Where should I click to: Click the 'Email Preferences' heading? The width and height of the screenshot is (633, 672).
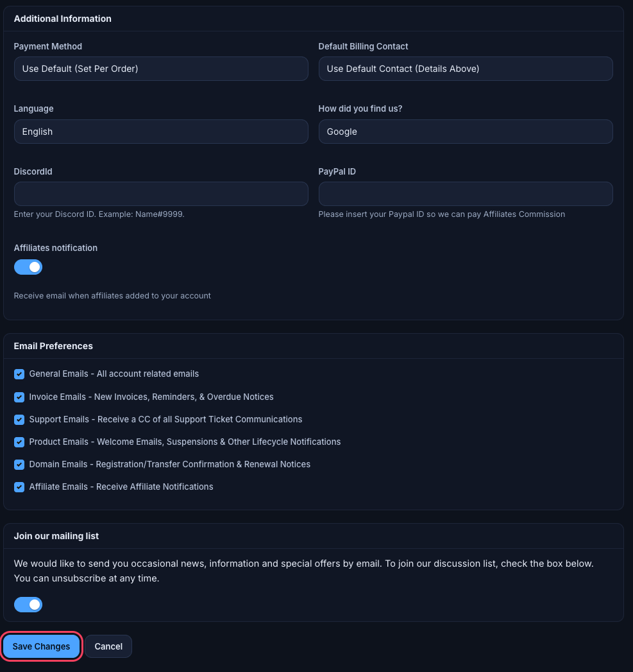[x=53, y=346]
